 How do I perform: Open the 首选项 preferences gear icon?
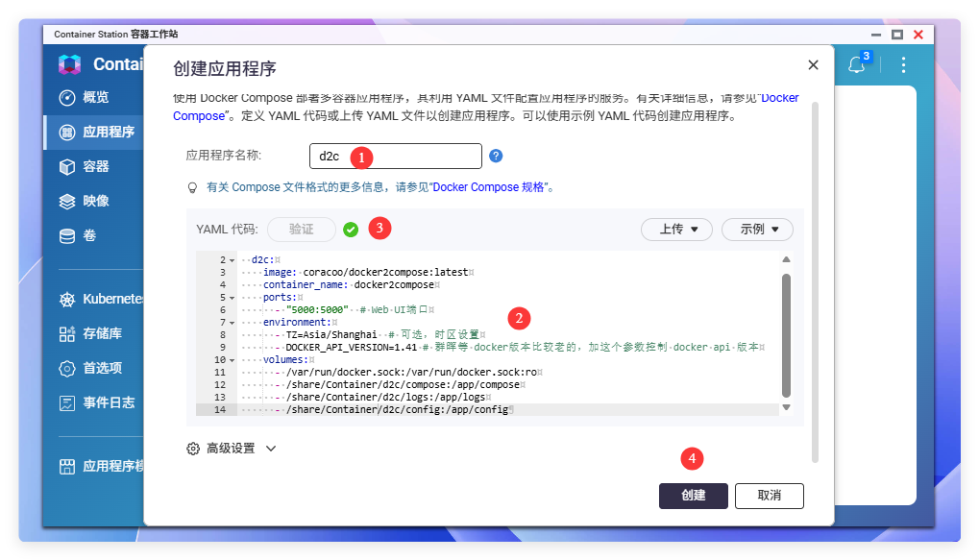tap(67, 368)
